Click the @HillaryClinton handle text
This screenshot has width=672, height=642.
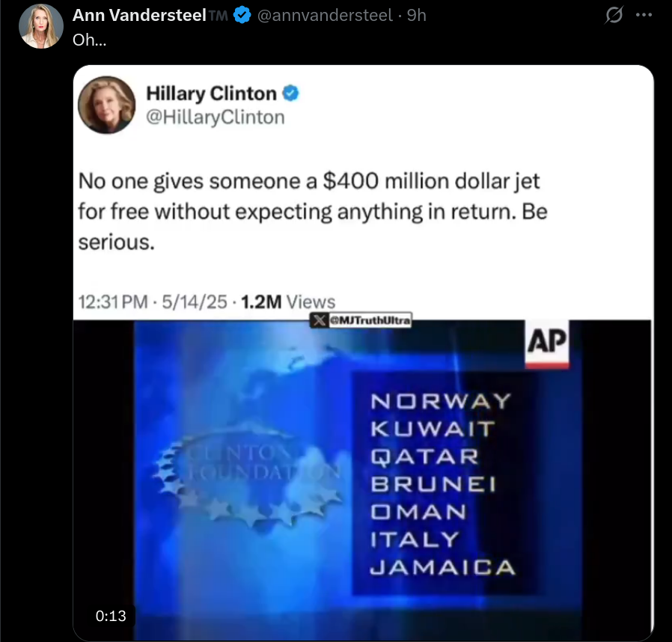point(215,117)
